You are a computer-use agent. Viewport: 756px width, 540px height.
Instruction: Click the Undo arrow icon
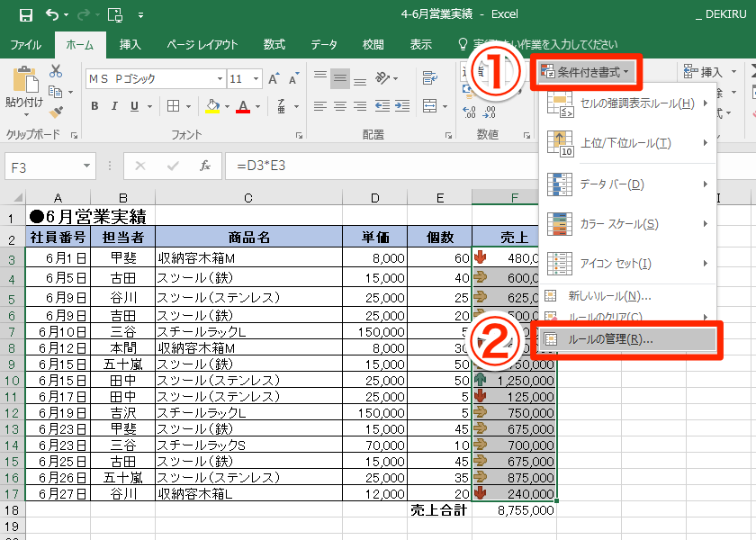click(x=52, y=15)
